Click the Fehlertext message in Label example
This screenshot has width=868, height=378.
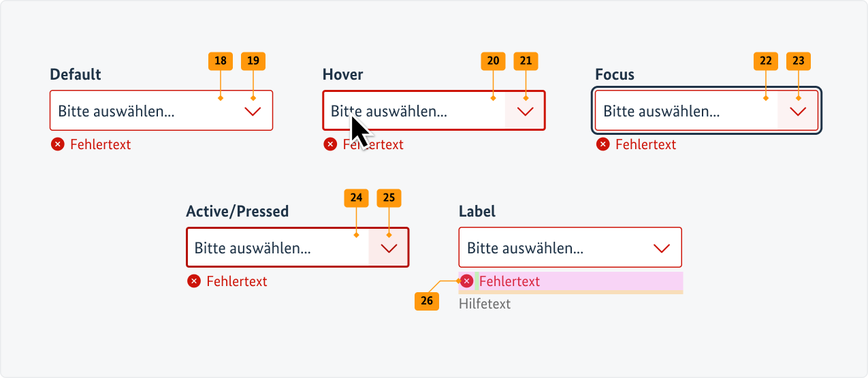[509, 281]
